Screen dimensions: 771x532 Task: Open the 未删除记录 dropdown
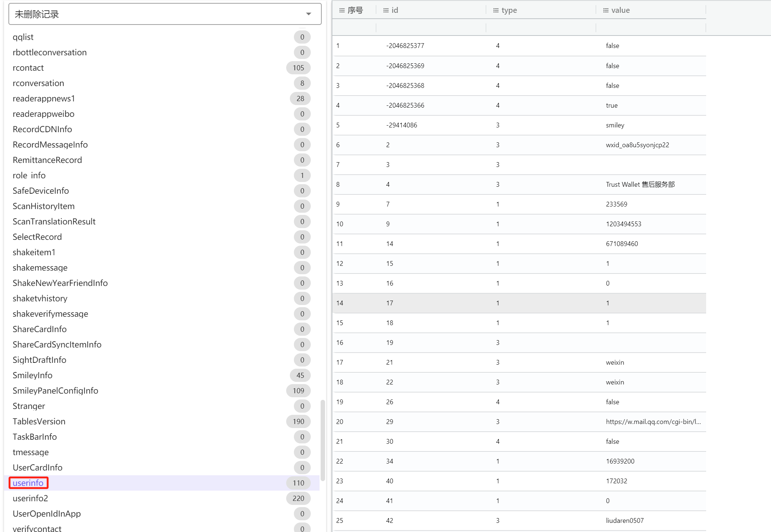click(165, 14)
